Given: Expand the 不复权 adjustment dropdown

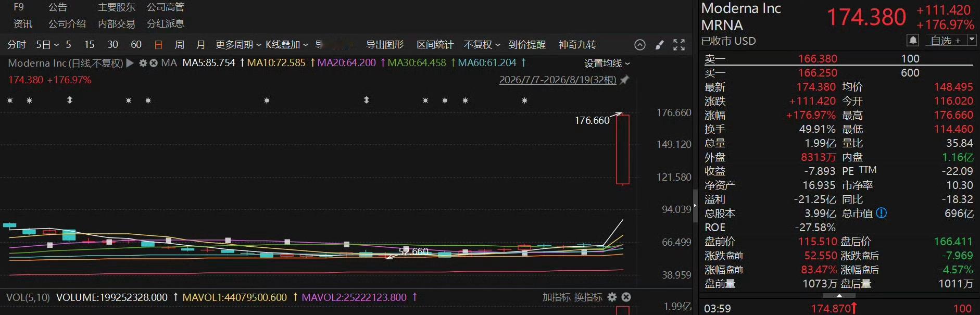Looking at the screenshot, I should pyautogui.click(x=482, y=45).
